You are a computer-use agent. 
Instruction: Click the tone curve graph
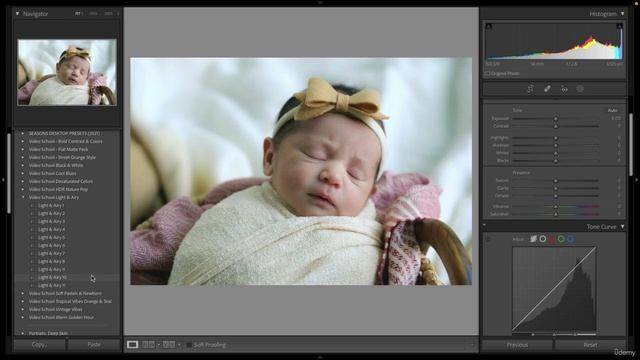pyautogui.click(x=554, y=289)
